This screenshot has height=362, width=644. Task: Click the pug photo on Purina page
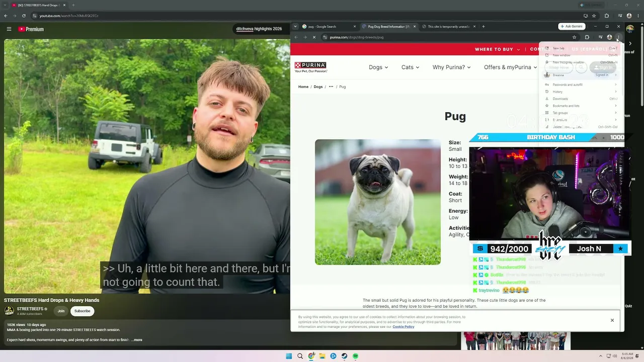[x=378, y=202]
